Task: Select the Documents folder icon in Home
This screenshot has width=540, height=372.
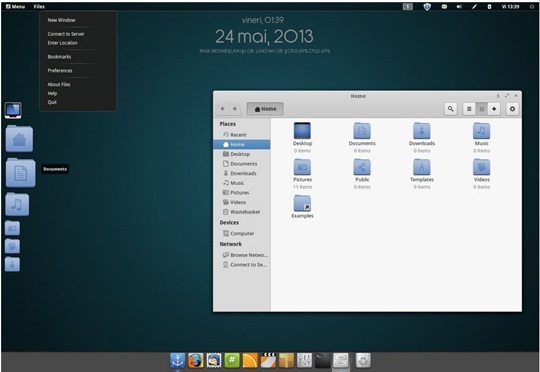Action: click(x=362, y=131)
